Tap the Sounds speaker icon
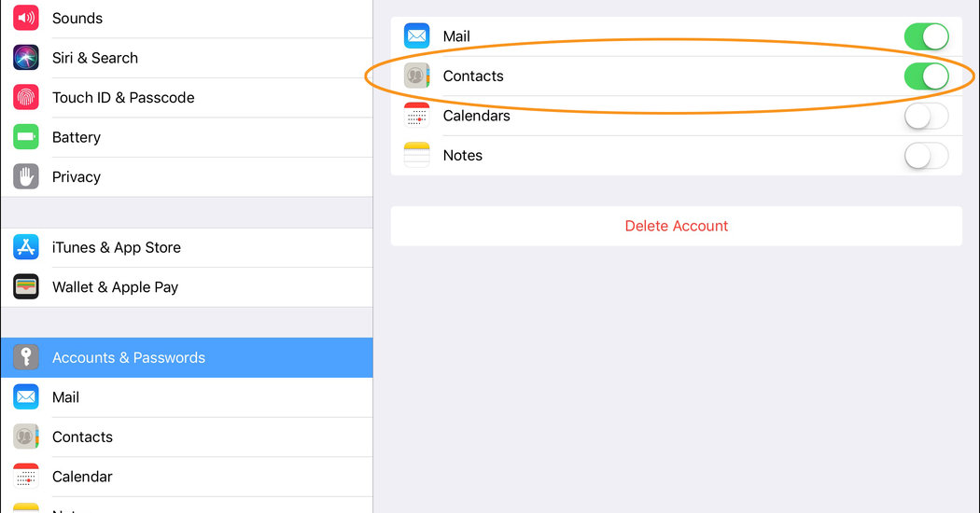Screen dimensions: 980x513 point(25,18)
